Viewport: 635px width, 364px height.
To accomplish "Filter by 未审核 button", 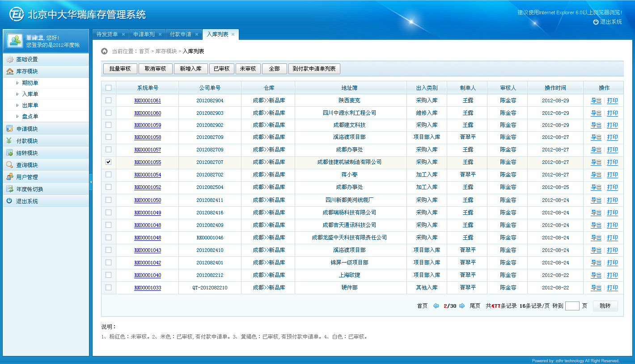I will tap(248, 69).
